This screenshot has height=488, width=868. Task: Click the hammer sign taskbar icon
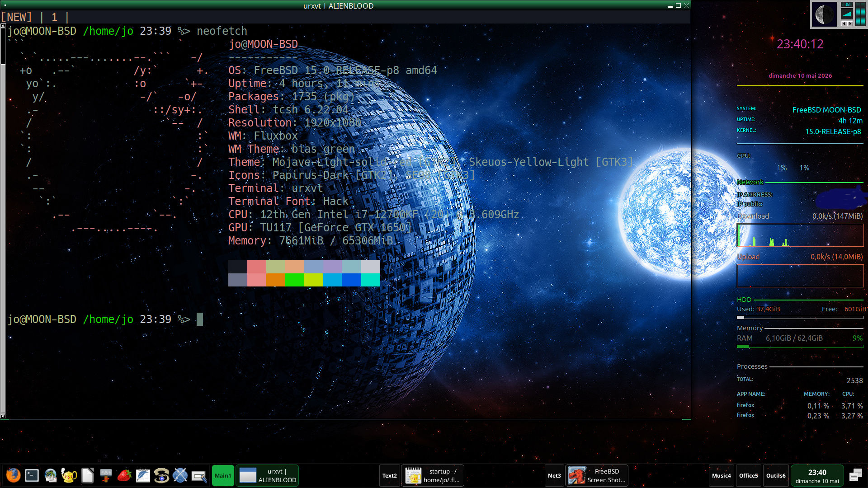click(x=106, y=475)
